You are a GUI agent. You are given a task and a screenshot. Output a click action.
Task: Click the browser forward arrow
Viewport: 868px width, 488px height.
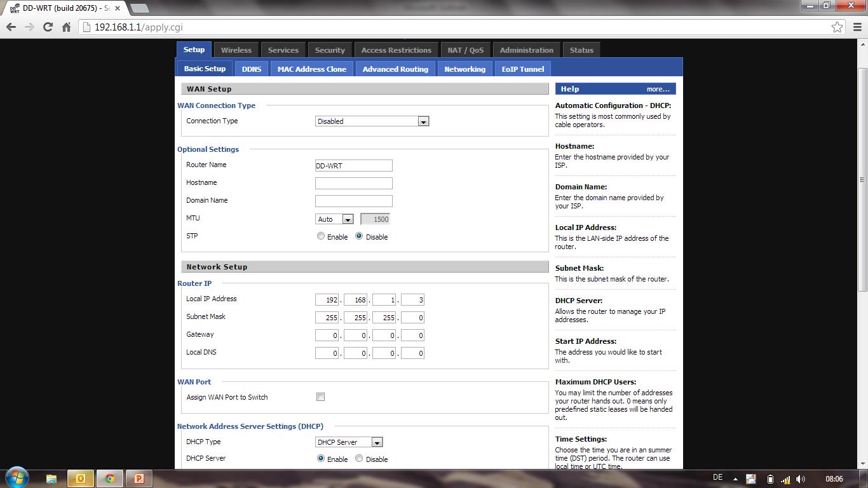(29, 27)
